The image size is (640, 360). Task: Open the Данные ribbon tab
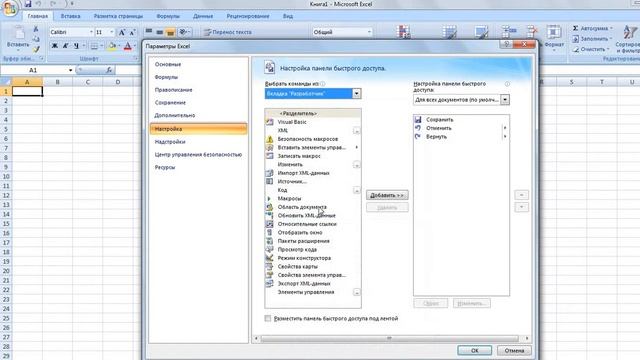point(203,16)
